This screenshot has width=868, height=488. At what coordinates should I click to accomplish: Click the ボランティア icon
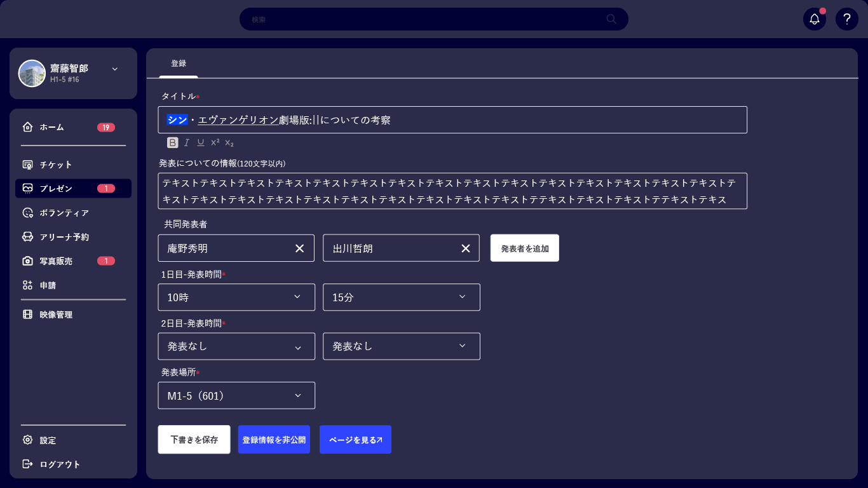coord(27,213)
